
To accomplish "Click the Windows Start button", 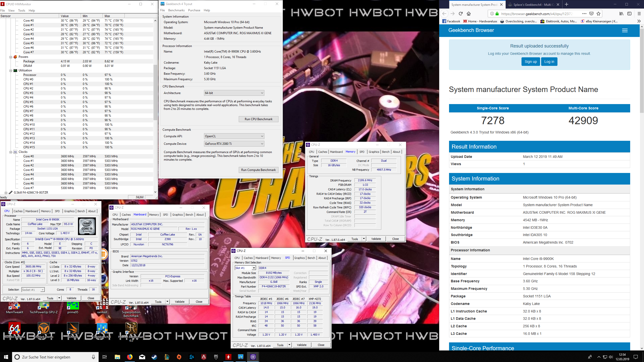I will click(6, 357).
